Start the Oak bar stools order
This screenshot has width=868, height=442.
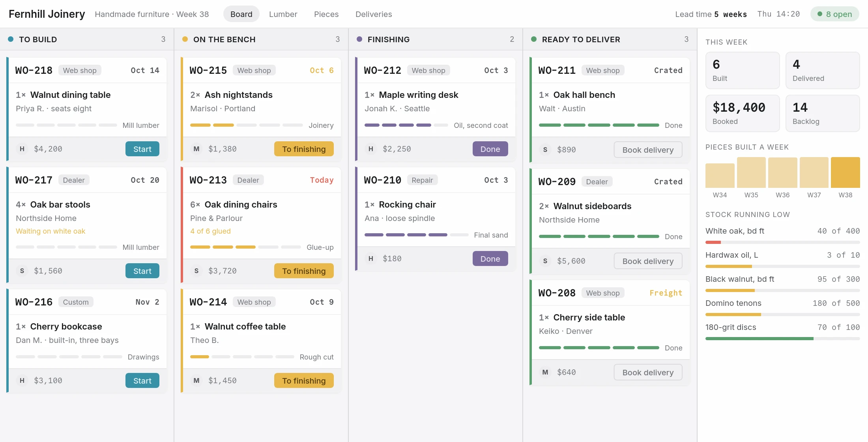(x=142, y=271)
